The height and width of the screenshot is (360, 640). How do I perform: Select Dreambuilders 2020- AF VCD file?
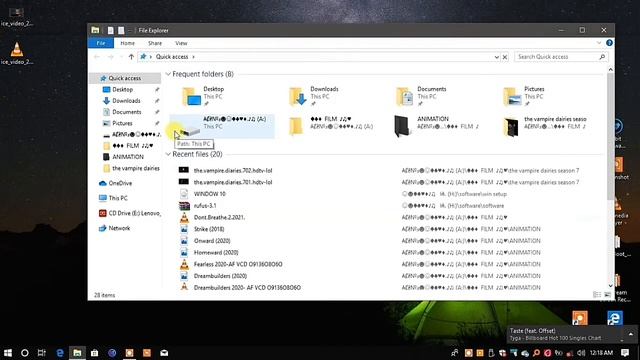(247, 287)
